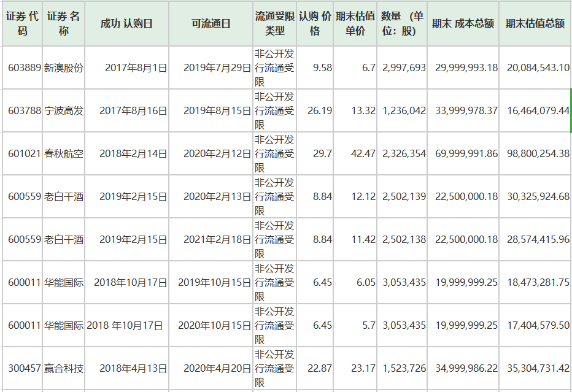Click security code 603788

[x=24, y=110]
